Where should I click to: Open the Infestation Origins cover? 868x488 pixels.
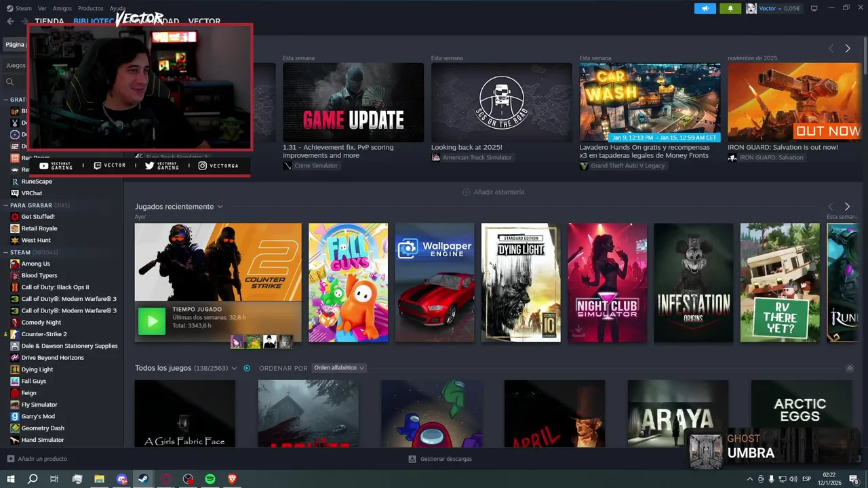[x=694, y=283]
